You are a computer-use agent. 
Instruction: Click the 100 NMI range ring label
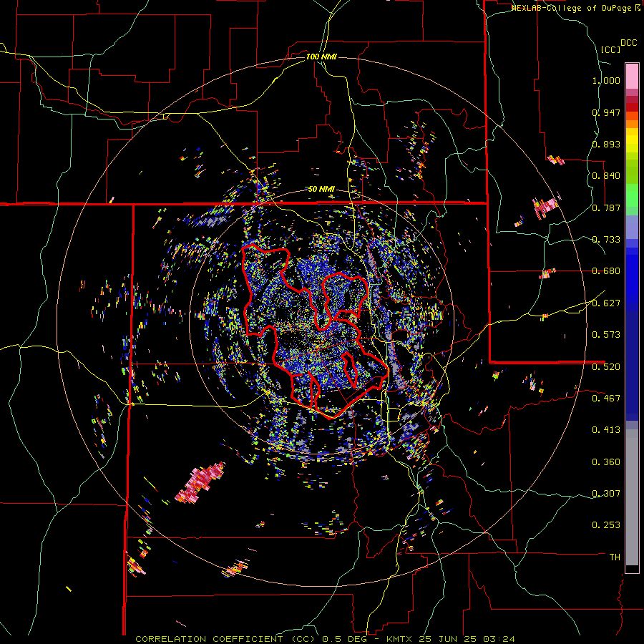click(x=321, y=57)
